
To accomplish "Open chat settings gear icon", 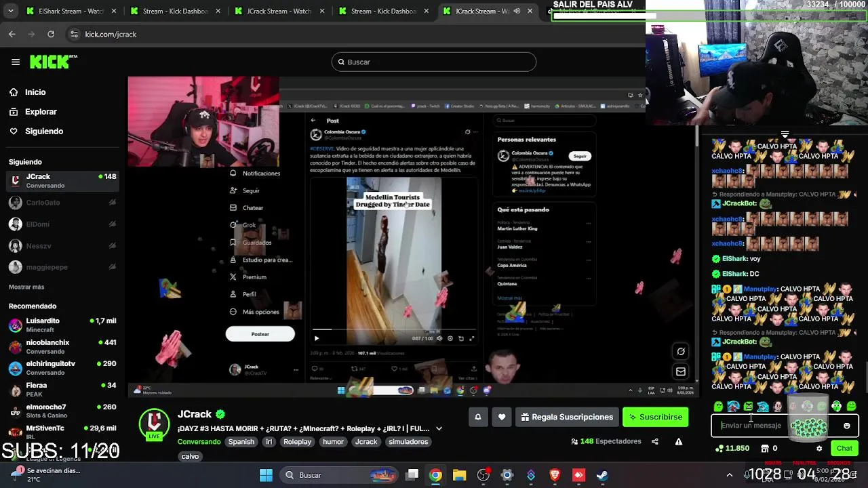I will pyautogui.click(x=819, y=448).
